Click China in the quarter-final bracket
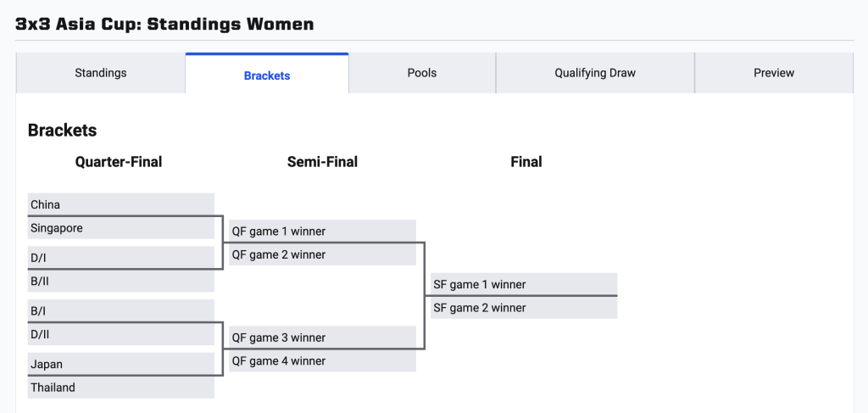 coord(120,204)
